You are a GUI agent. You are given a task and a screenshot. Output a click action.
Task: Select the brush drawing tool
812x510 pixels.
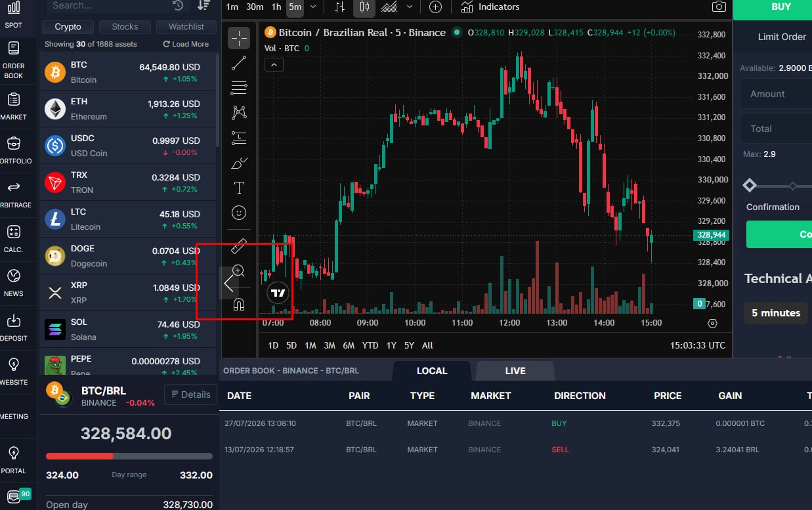(x=239, y=163)
